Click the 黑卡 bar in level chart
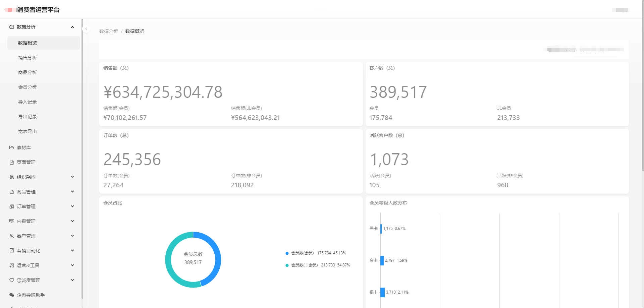Image resolution: width=644 pixels, height=308 pixels. click(381, 229)
